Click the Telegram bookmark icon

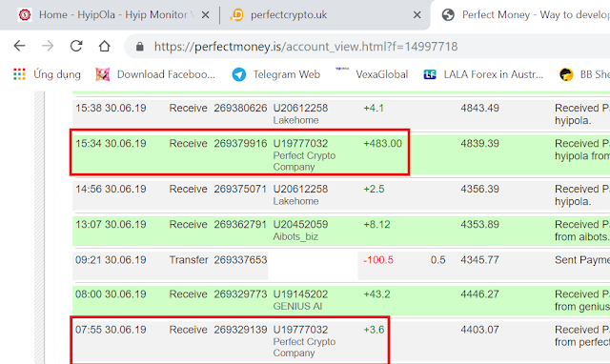pyautogui.click(x=239, y=74)
